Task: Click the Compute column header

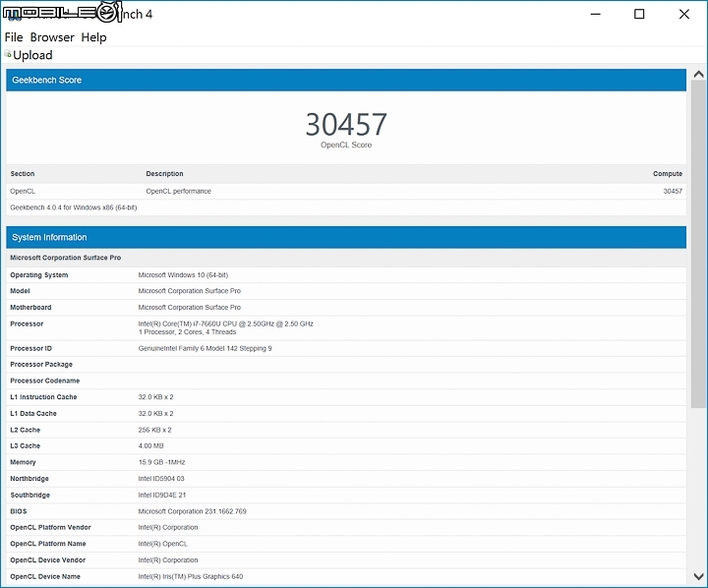Action: point(668,174)
